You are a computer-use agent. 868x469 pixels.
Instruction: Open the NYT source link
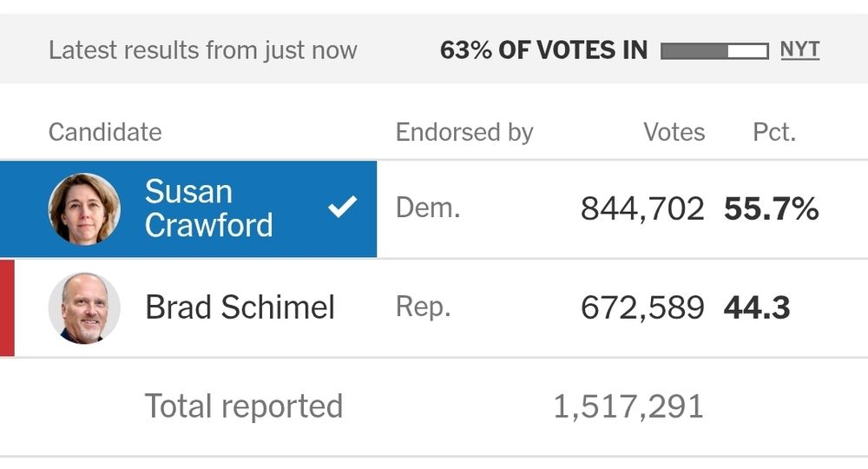point(800,50)
